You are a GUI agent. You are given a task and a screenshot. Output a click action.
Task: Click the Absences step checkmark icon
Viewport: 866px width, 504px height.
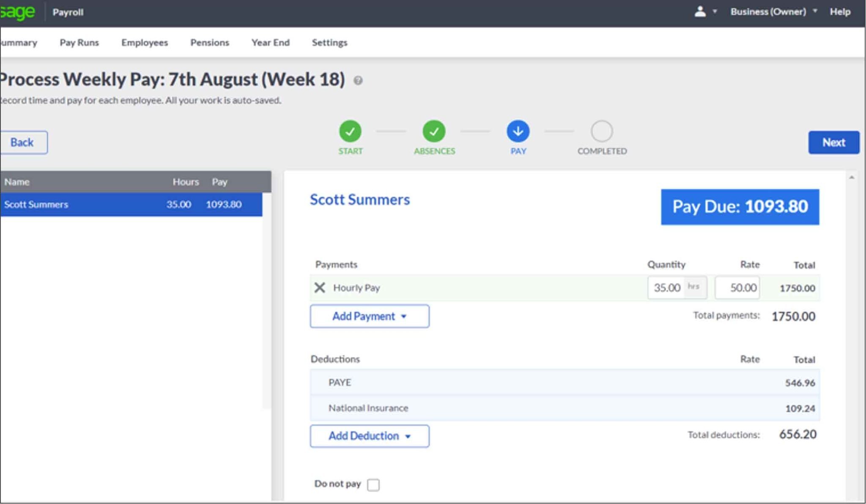(435, 131)
